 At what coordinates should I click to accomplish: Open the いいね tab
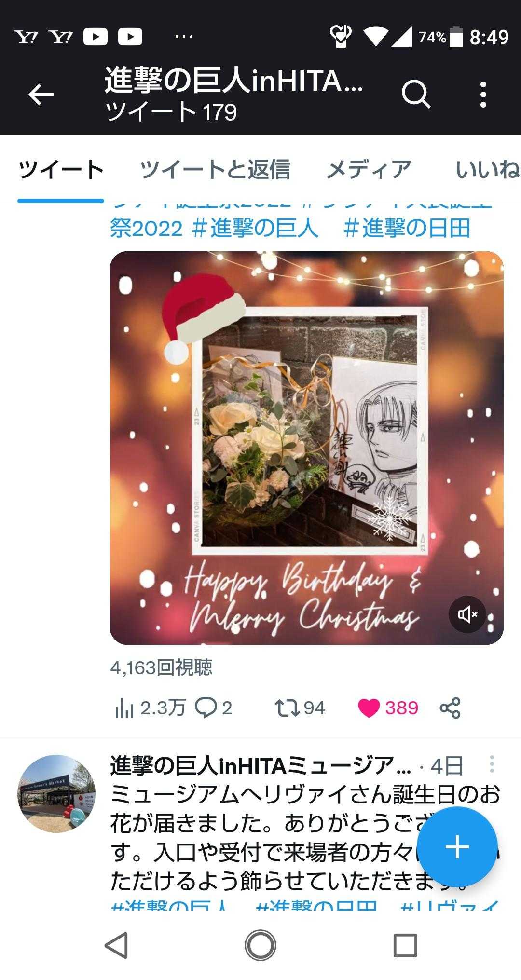coord(486,170)
